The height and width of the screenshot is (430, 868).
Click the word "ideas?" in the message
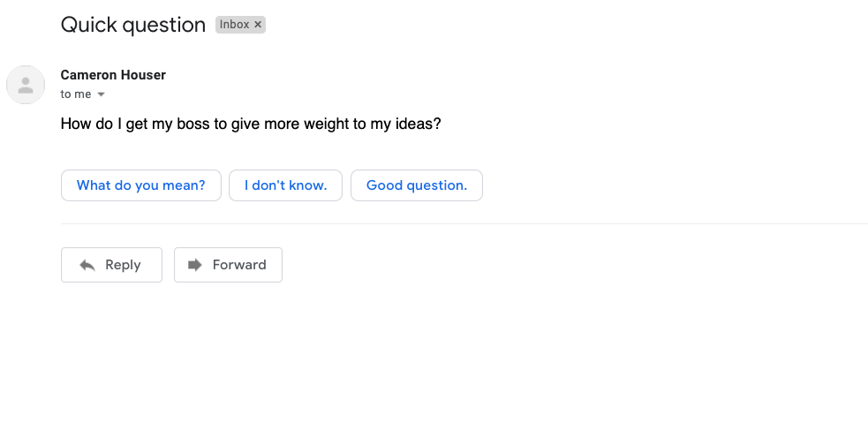pos(418,124)
